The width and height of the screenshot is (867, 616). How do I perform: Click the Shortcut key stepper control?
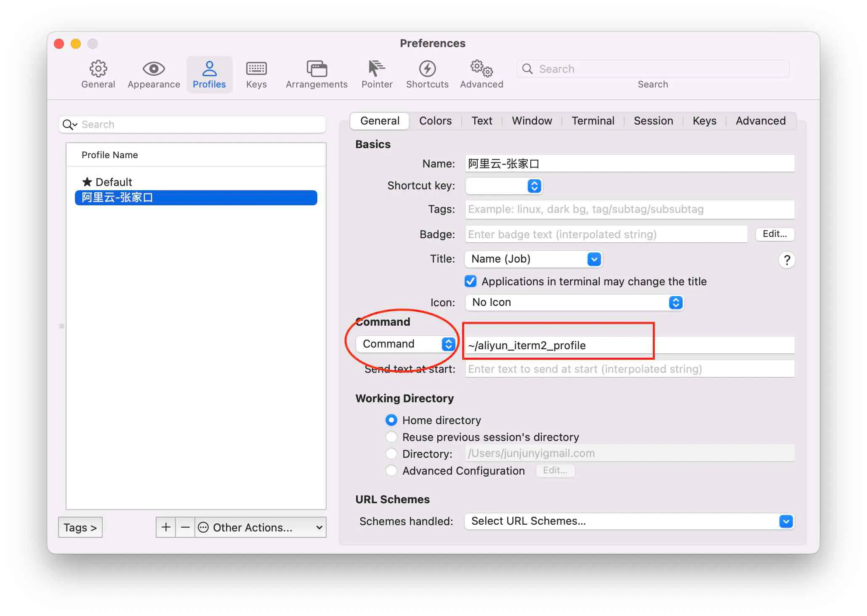click(x=534, y=186)
